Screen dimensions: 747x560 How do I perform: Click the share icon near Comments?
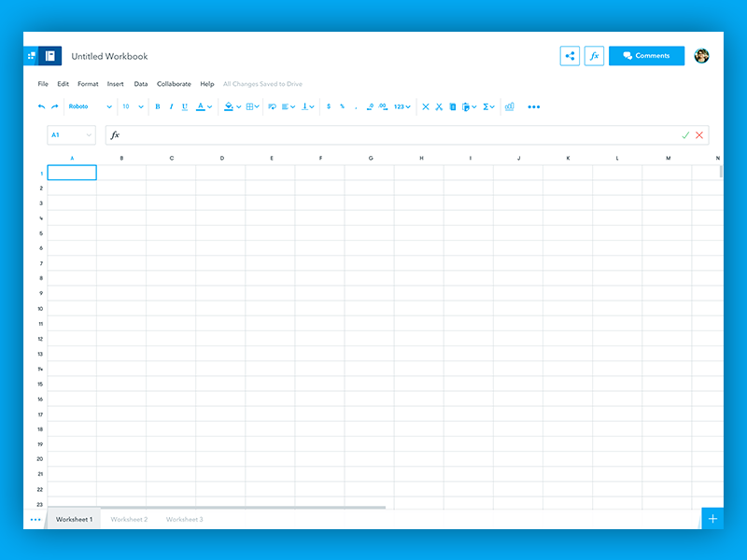coord(570,56)
